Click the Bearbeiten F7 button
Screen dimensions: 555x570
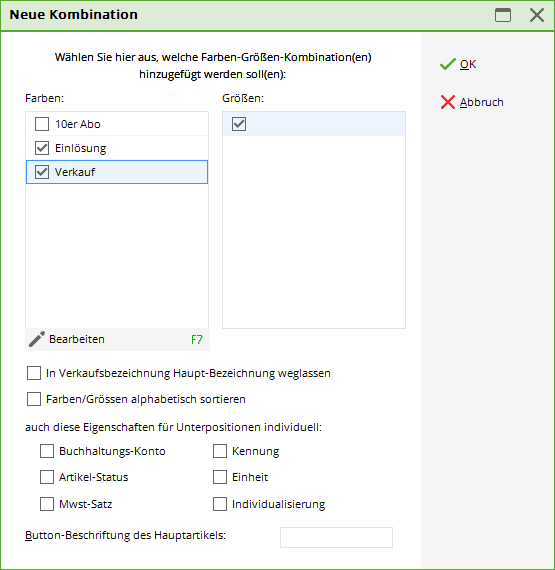point(117,340)
